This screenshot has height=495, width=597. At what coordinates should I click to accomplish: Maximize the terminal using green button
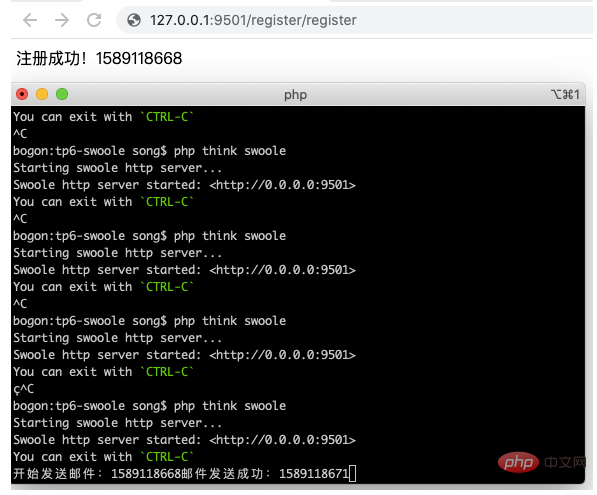(62, 94)
